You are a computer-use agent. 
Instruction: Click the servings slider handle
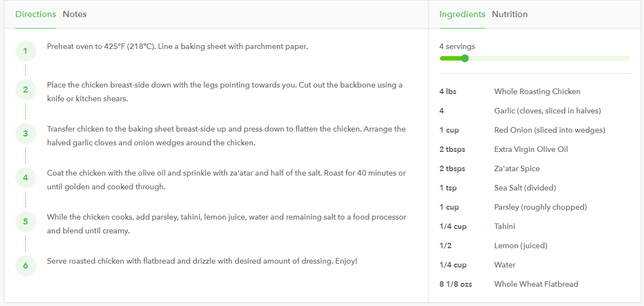point(465,58)
